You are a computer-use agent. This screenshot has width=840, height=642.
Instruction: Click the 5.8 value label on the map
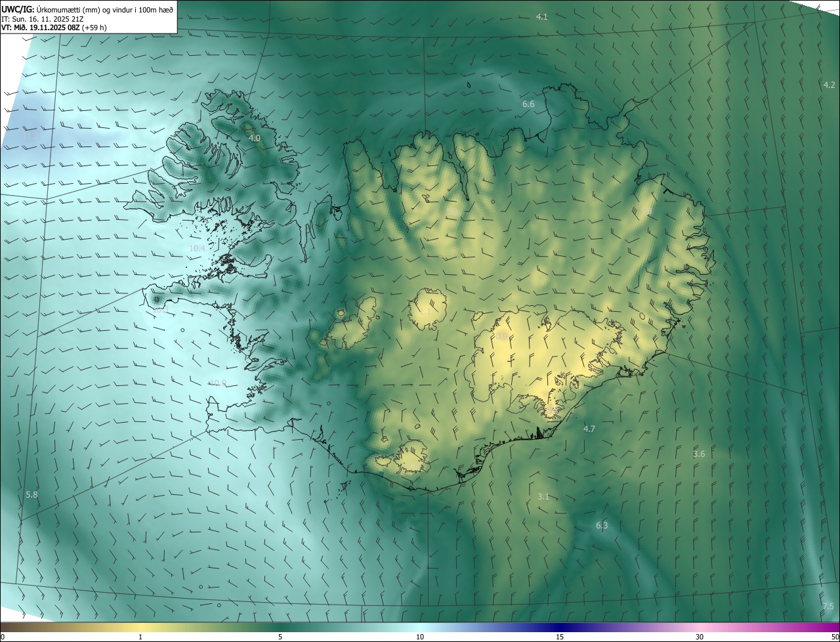pos(31,494)
